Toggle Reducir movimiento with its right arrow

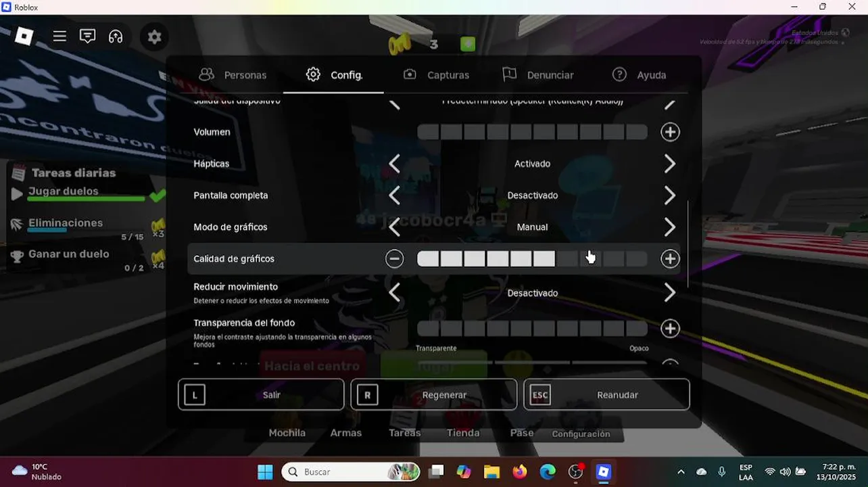point(670,293)
